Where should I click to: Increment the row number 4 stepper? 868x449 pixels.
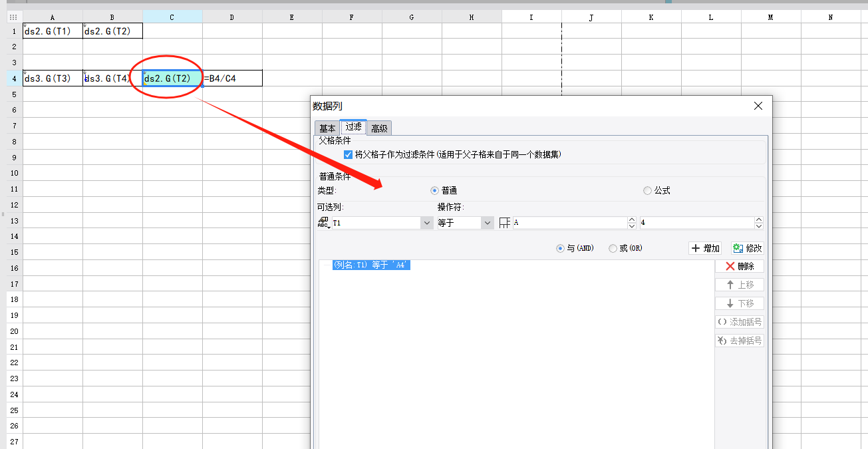[759, 220]
